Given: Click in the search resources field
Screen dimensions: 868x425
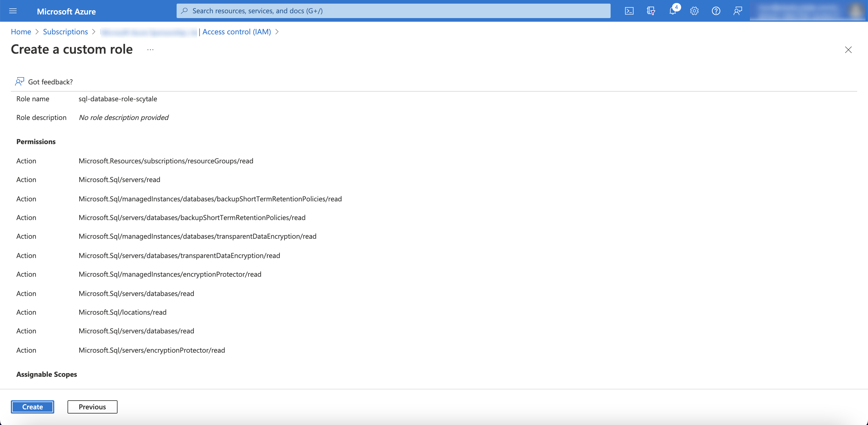Looking at the screenshot, I should (x=393, y=11).
